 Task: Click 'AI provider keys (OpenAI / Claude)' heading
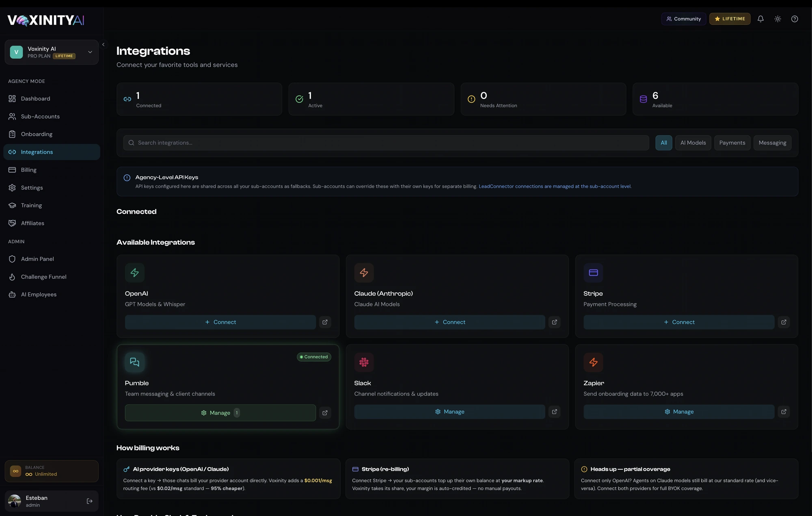tap(181, 469)
